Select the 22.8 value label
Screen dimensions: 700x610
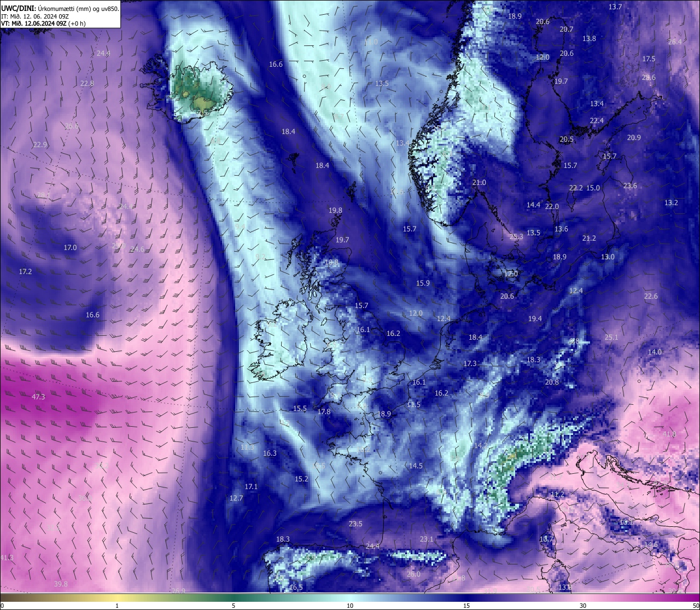coord(87,84)
